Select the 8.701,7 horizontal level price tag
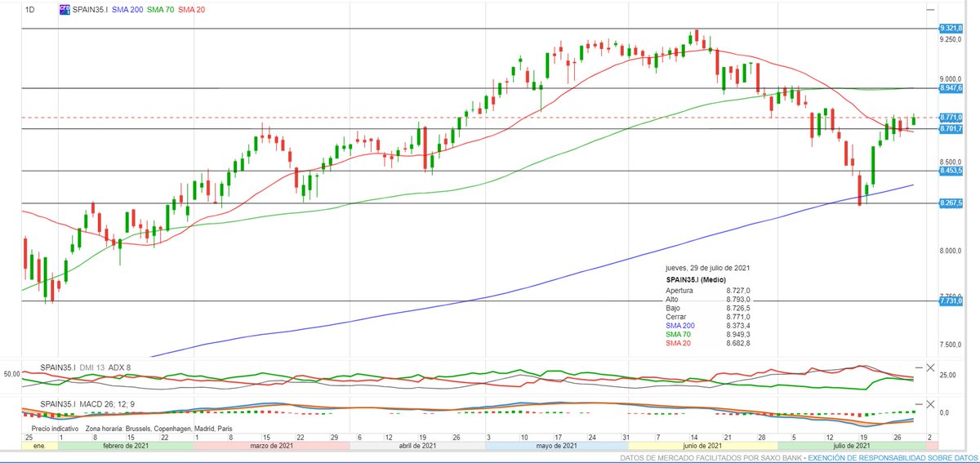Viewport: 980px width, 463px height. pyautogui.click(x=952, y=128)
